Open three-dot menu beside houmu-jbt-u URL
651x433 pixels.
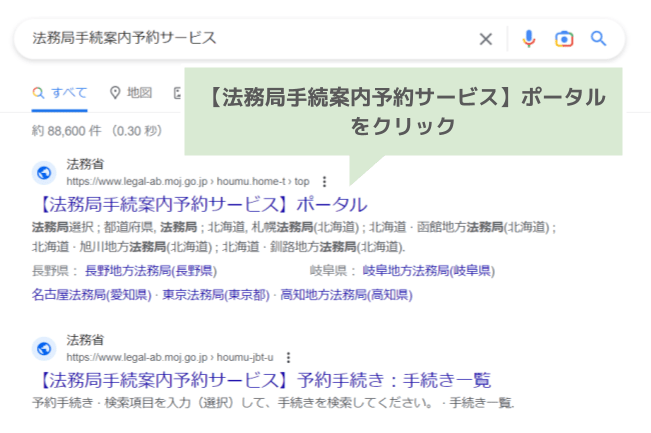pyautogui.click(x=288, y=357)
